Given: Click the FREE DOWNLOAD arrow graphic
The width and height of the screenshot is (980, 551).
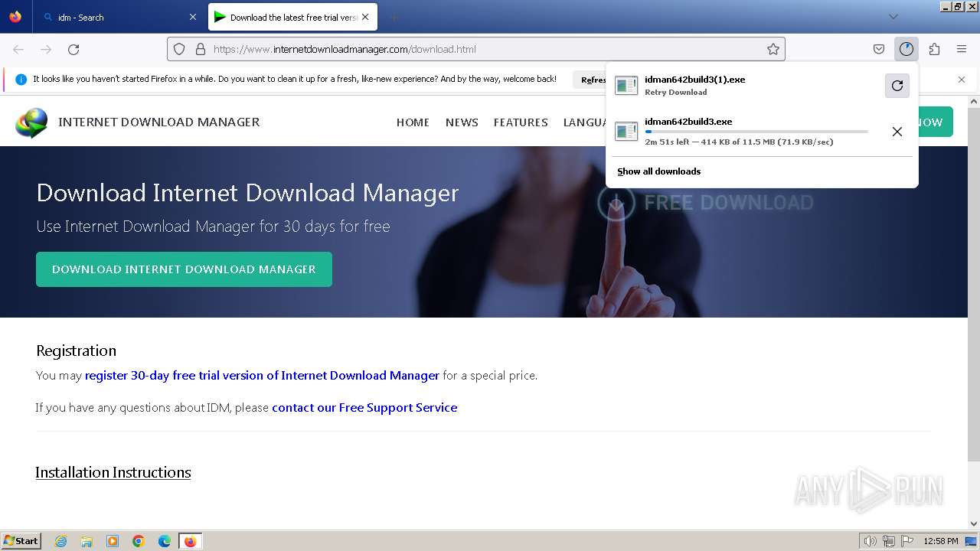Looking at the screenshot, I should pos(616,203).
